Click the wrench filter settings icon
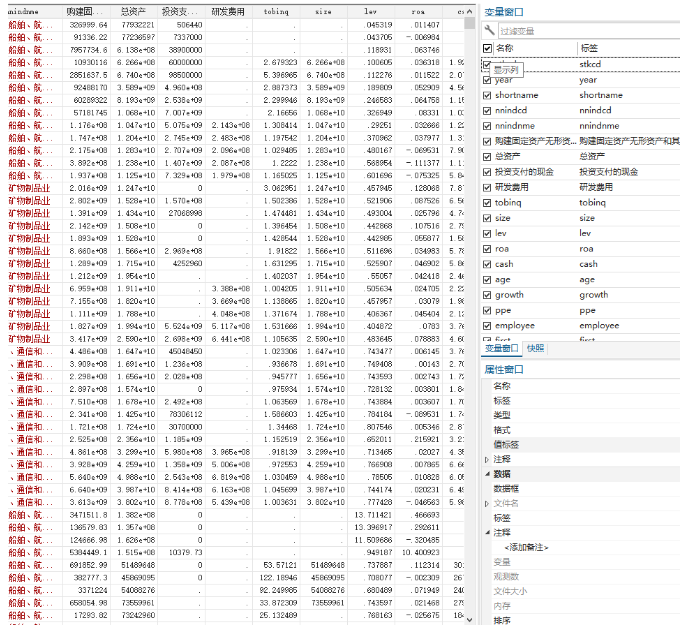The image size is (690, 640). (489, 30)
